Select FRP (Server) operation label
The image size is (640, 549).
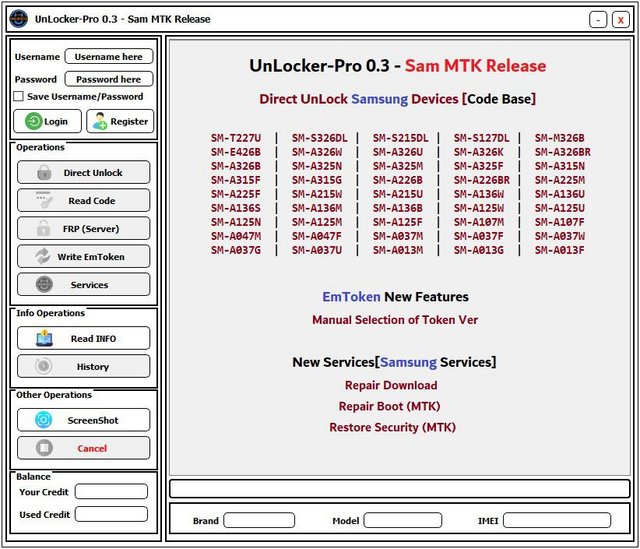[x=91, y=229]
